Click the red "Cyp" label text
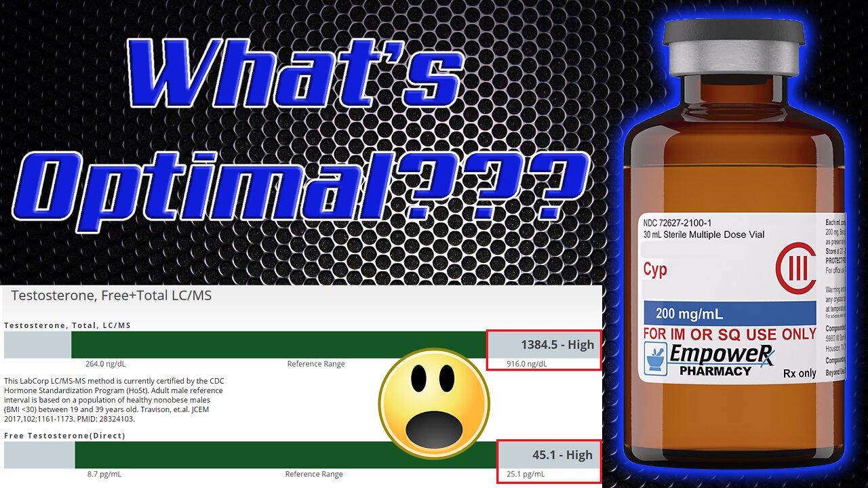Screen dimensions: 868x488 (655, 270)
